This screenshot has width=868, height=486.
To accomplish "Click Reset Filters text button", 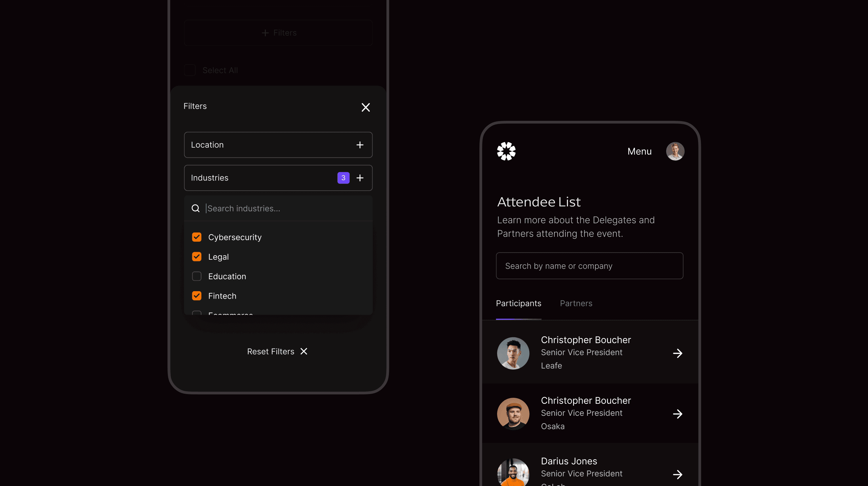I will click(271, 352).
